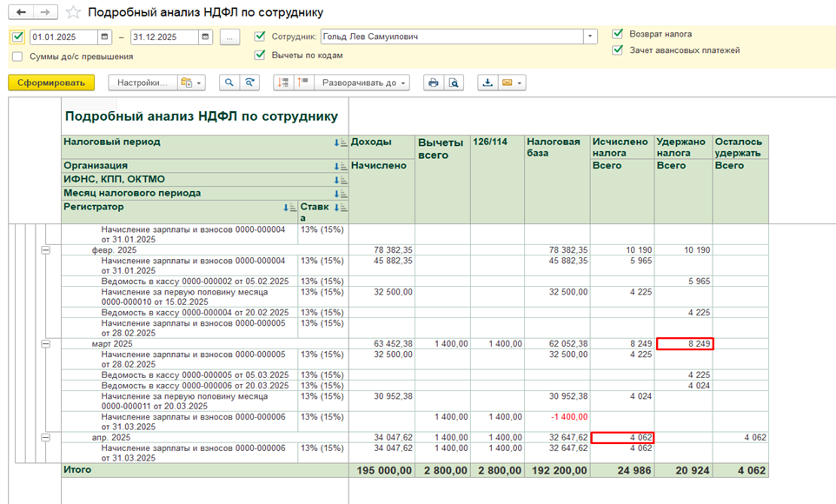Collapse the 'март 2025' group
This screenshot has width=836, height=504.
coord(46,344)
